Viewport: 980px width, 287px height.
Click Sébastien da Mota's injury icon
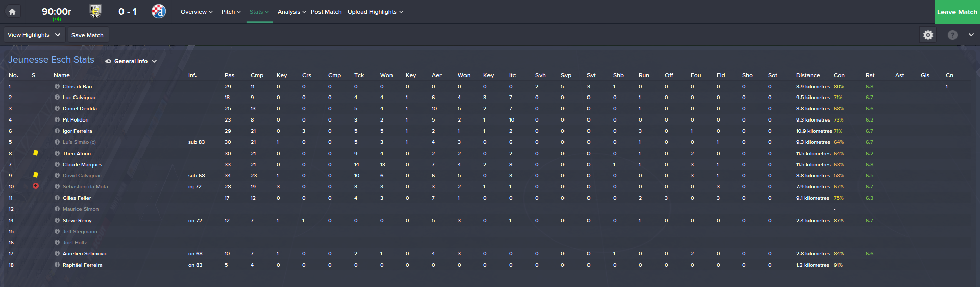click(36, 186)
